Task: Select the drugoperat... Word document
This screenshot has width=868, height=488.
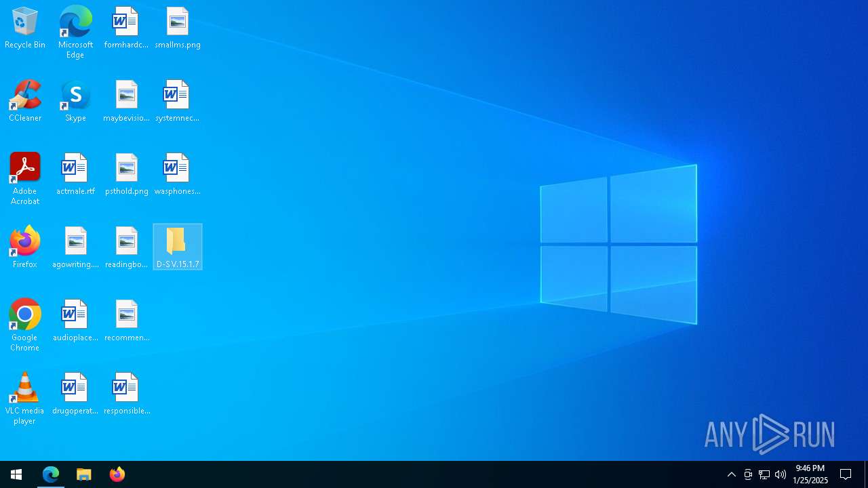Action: pyautogui.click(x=75, y=394)
